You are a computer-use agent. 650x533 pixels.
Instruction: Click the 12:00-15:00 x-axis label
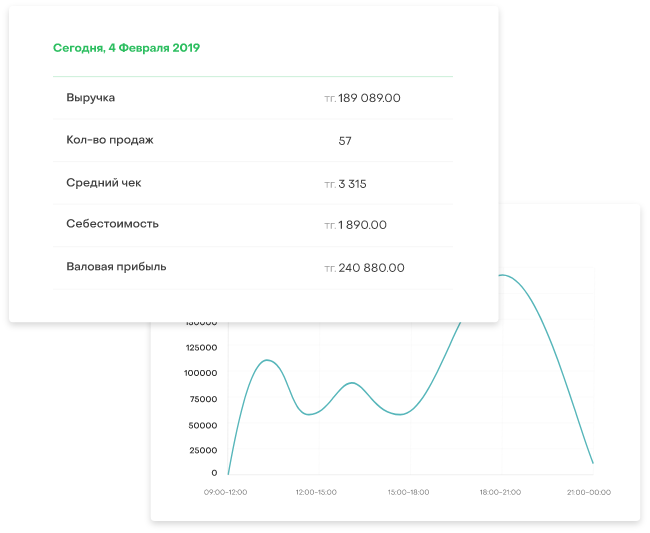pos(316,492)
